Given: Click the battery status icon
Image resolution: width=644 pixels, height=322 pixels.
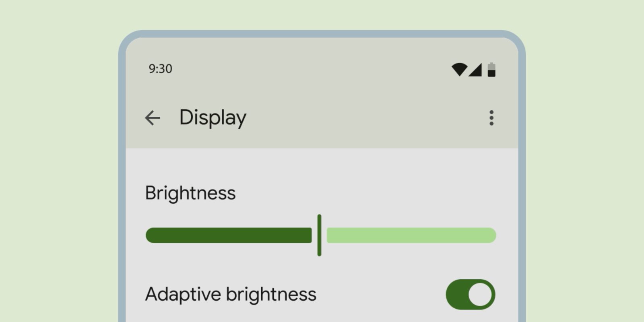Looking at the screenshot, I should [491, 70].
